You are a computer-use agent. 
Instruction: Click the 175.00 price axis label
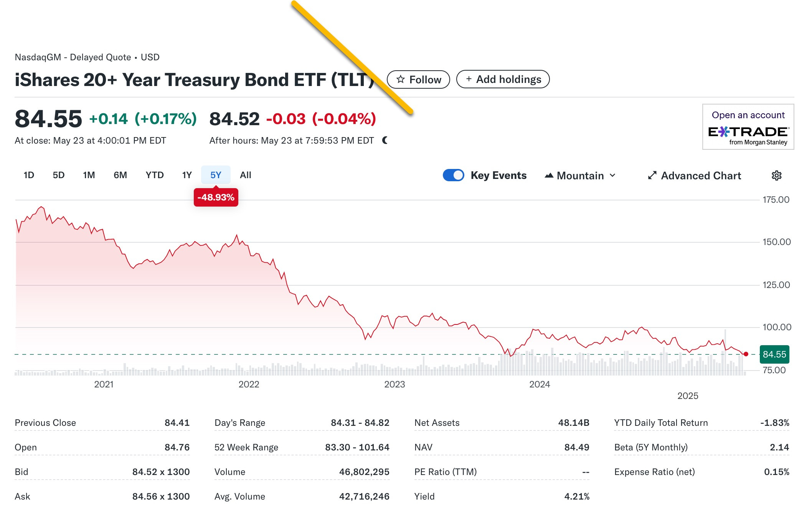[776, 200]
